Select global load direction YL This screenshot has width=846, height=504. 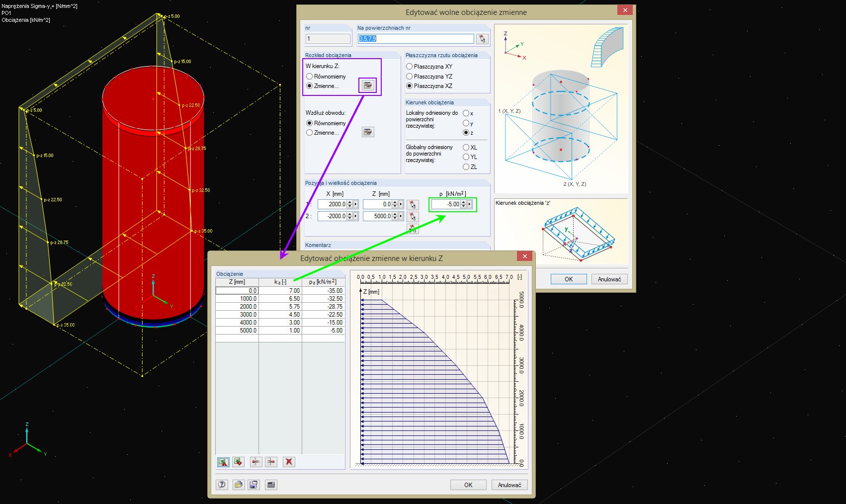click(x=466, y=157)
